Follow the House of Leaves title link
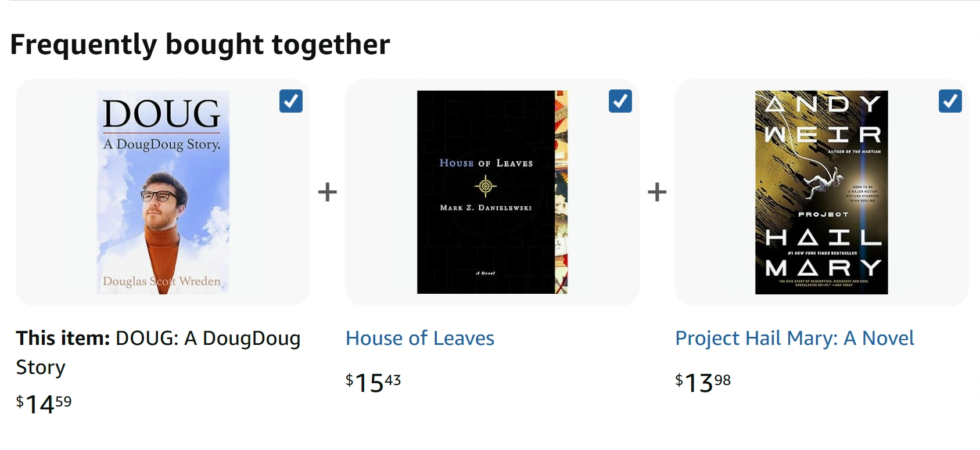The width and height of the screenshot is (980, 450). tap(419, 338)
